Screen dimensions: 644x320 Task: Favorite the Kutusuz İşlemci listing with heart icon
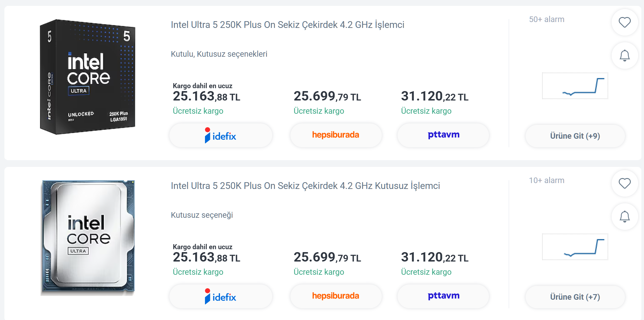coord(625,183)
